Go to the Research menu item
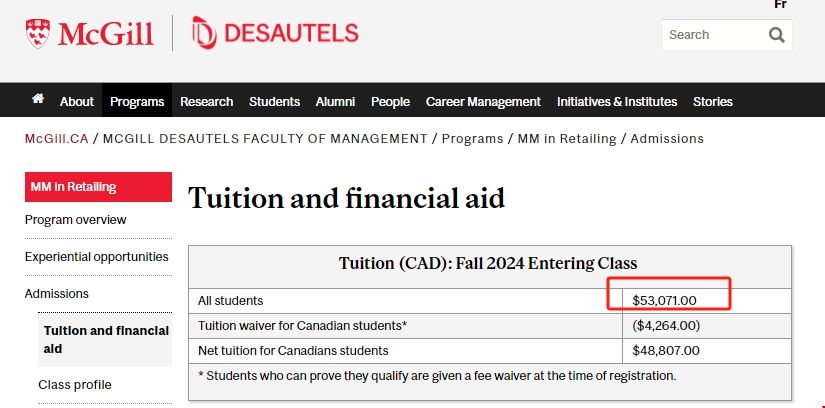This screenshot has height=408, width=825. [x=206, y=101]
